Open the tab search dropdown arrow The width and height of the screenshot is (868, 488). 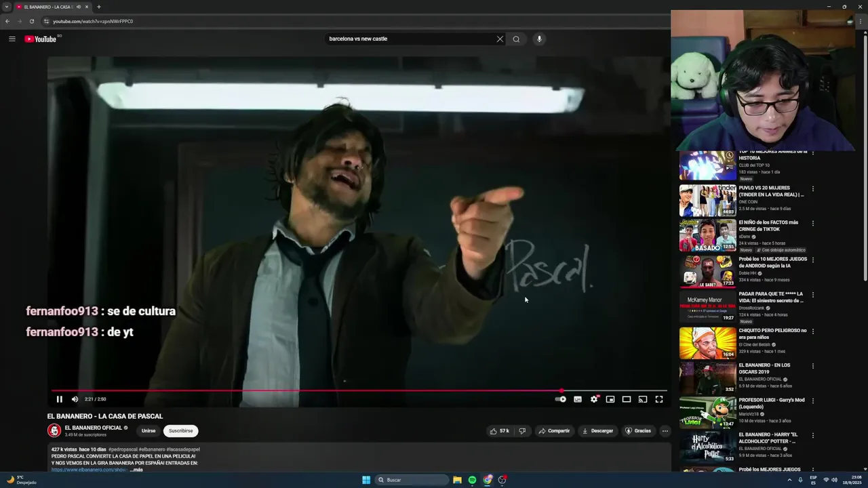pos(7,7)
